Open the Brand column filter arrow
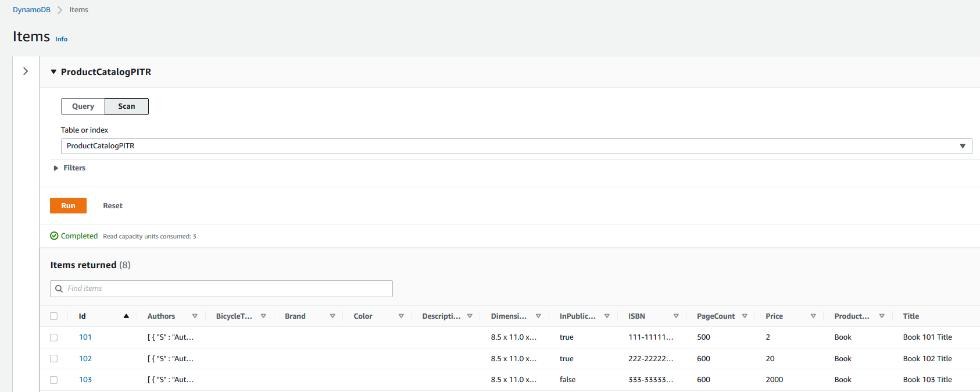 coord(332,316)
